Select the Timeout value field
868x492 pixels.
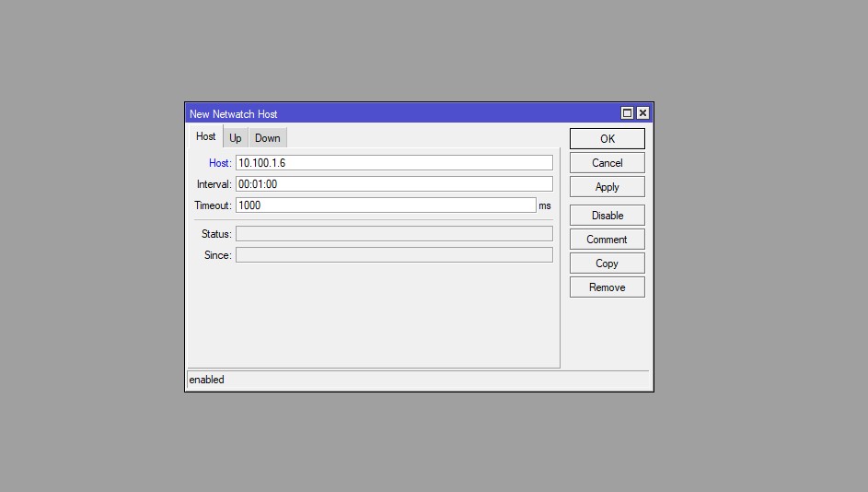pos(386,205)
